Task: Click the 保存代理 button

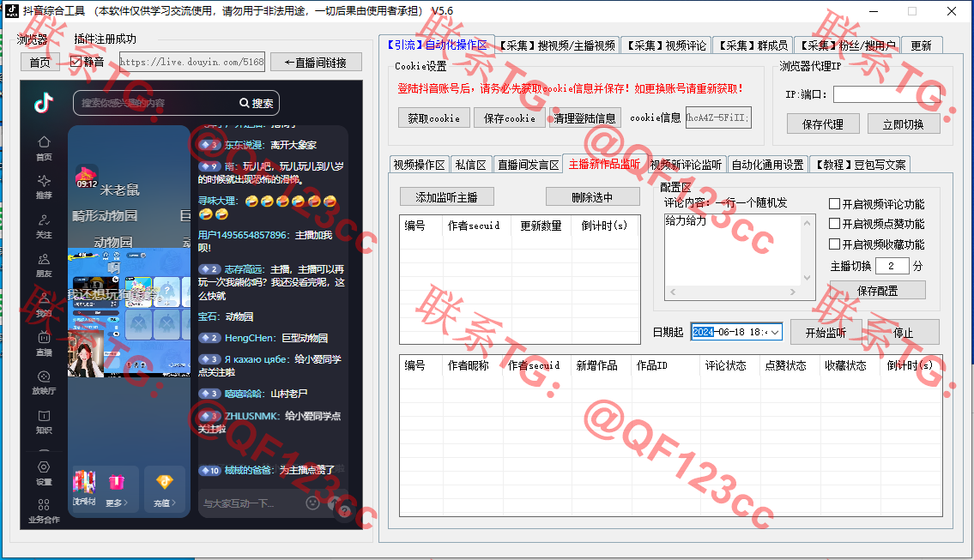Action: click(x=823, y=124)
